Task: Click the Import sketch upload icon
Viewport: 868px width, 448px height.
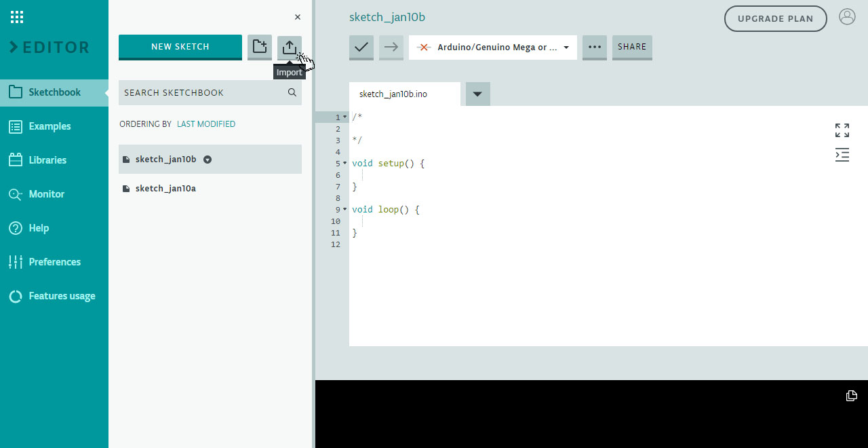Action: pos(290,47)
